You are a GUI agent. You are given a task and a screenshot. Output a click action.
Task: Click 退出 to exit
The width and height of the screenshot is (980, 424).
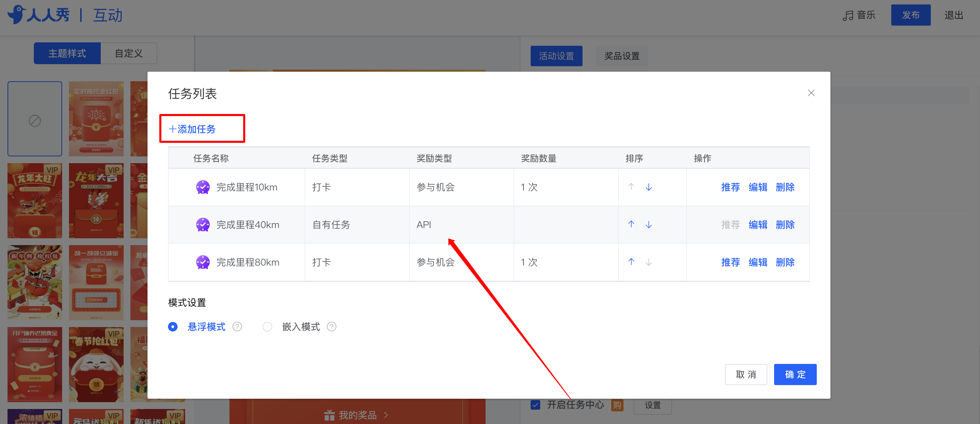[954, 15]
